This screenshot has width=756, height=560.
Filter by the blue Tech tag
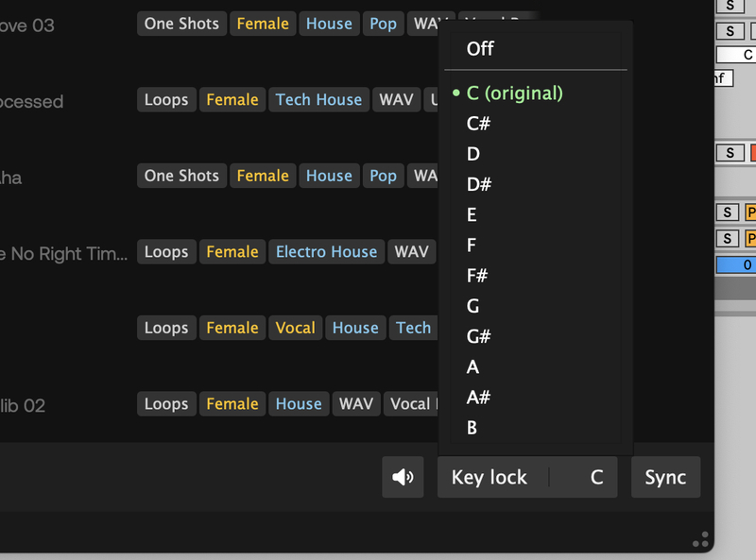pyautogui.click(x=413, y=328)
